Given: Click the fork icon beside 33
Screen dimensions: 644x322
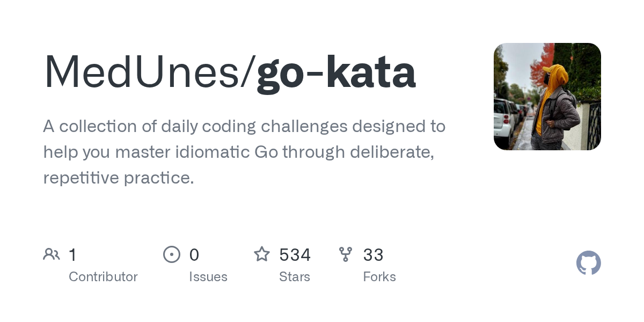Looking at the screenshot, I should [346, 254].
